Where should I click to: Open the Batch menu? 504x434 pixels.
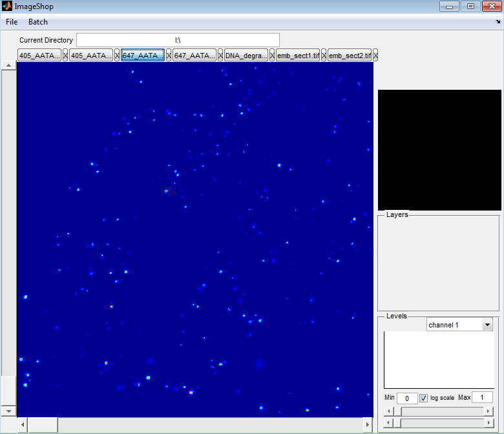click(x=38, y=22)
